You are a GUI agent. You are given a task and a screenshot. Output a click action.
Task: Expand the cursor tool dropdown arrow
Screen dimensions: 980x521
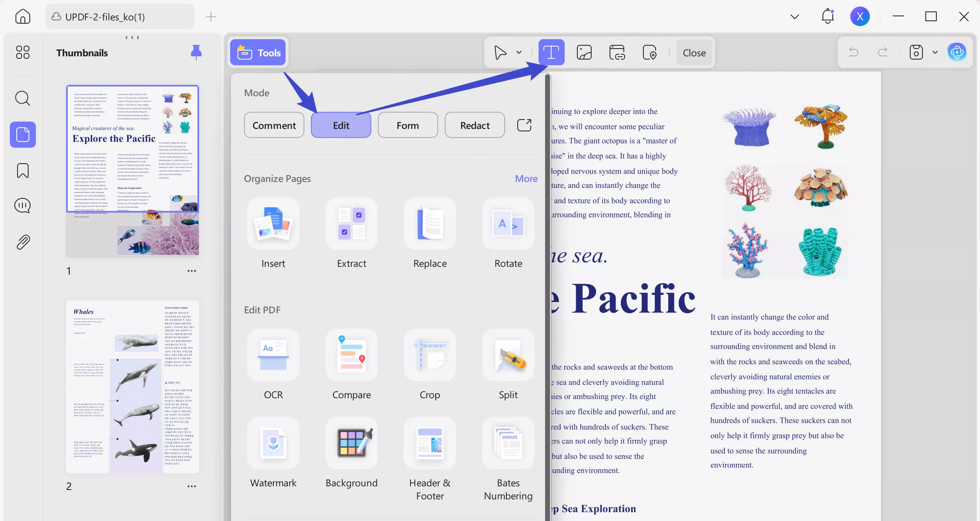519,53
